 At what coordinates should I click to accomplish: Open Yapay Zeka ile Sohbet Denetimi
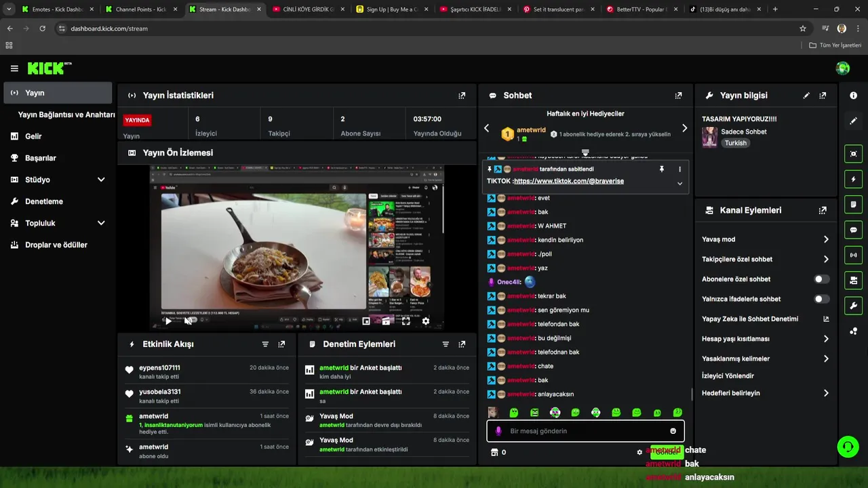pos(765,319)
